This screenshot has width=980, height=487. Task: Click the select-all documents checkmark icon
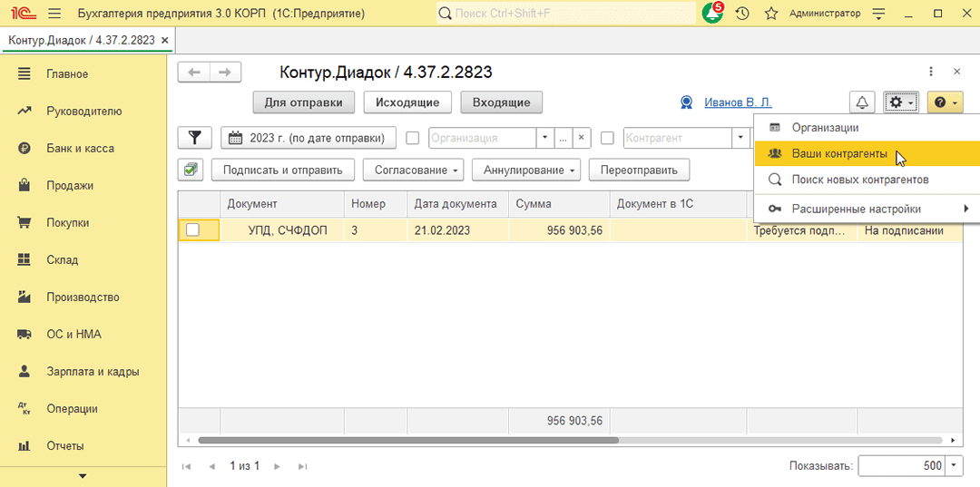pos(191,170)
